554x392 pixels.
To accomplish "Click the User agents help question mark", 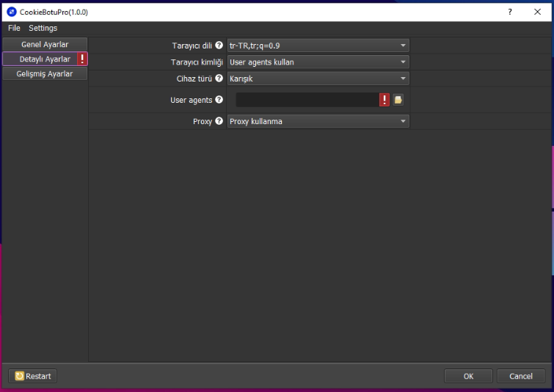I will (x=219, y=100).
